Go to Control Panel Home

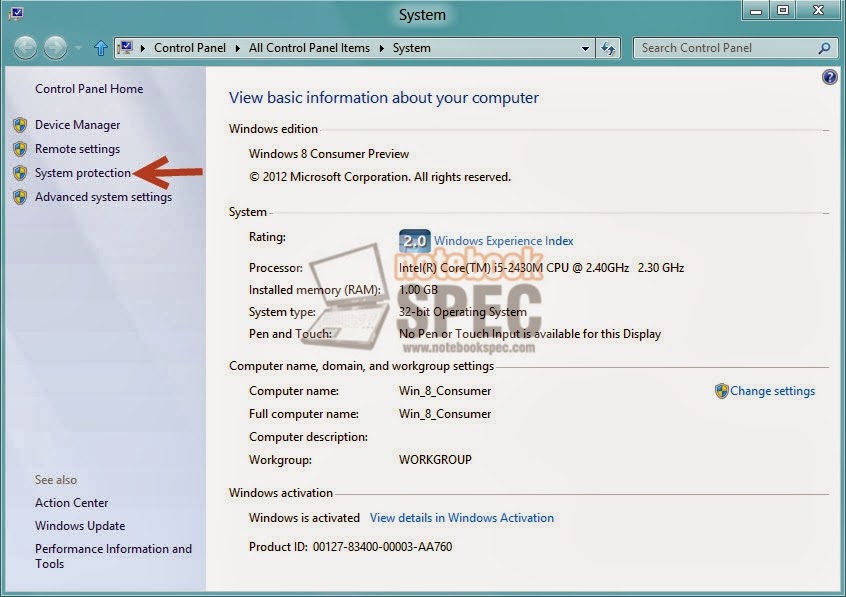(x=89, y=89)
